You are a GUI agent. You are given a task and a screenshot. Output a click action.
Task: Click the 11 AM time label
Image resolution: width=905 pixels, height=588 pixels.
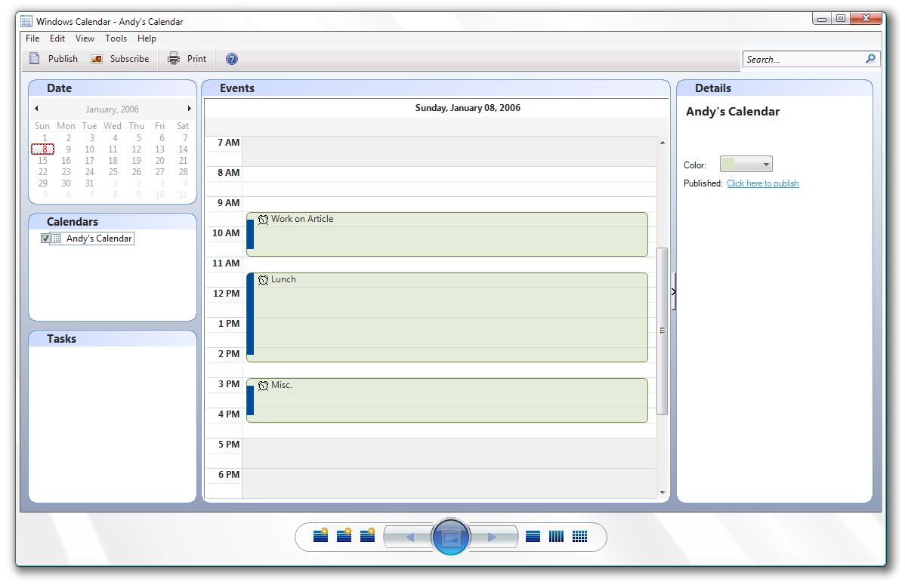pyautogui.click(x=226, y=263)
